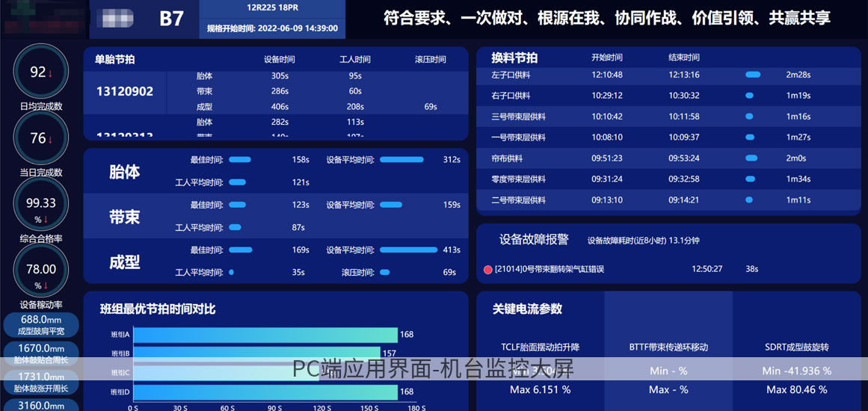
Task: Click the 成型 设备平均时间 bar showing 413s
Action: [408, 250]
